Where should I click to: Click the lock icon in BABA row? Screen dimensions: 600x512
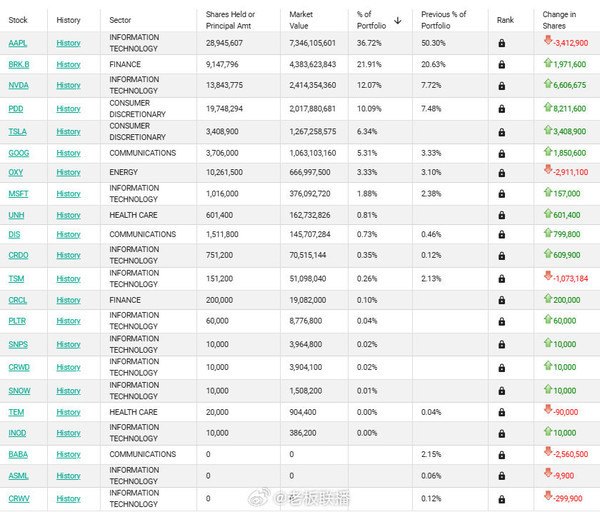coord(502,455)
